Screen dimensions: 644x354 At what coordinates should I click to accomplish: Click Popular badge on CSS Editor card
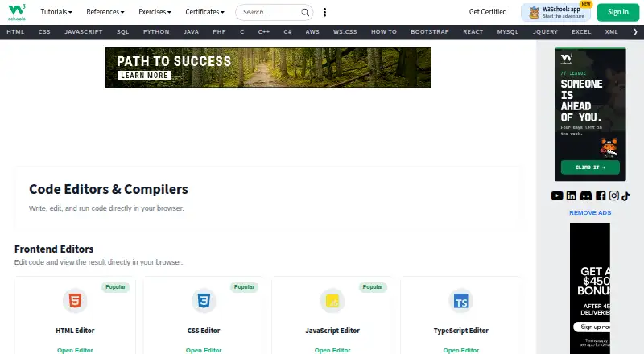244,287
